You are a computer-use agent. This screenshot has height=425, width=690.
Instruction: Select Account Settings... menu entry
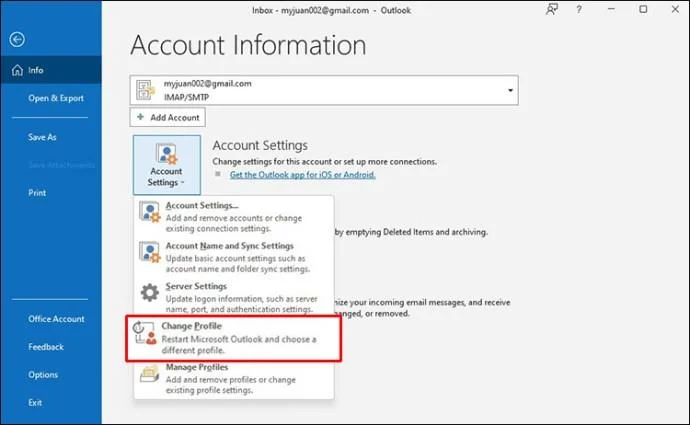[234, 217]
